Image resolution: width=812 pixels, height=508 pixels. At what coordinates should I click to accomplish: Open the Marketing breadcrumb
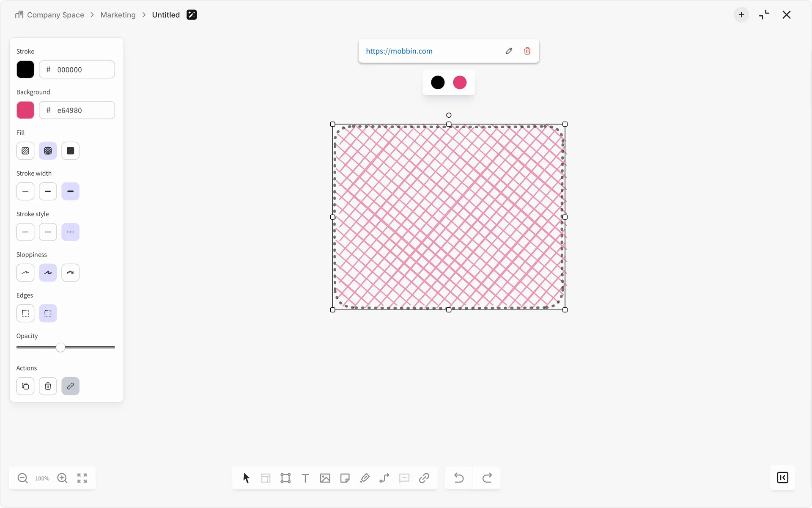pos(118,15)
